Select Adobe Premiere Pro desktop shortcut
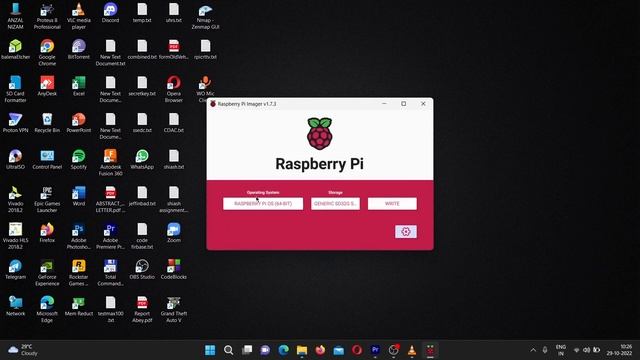This screenshot has height=360, width=640. click(x=110, y=236)
